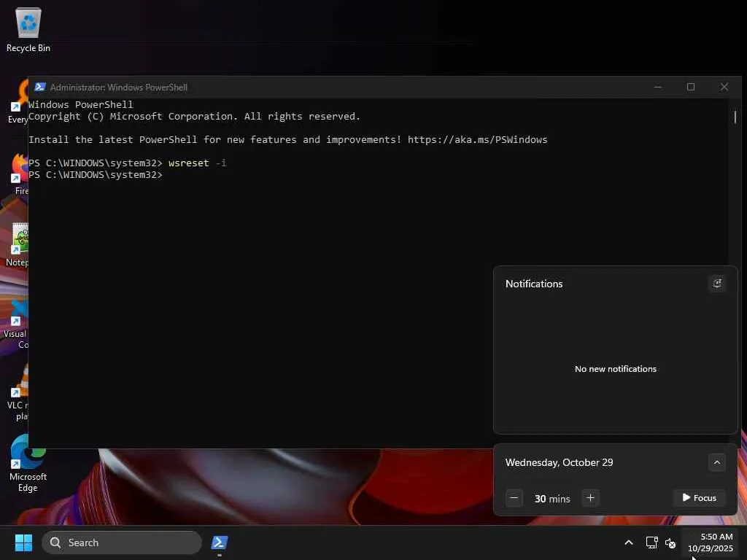The image size is (747, 560).
Task: Click the https://aka.ms/PSWindows URL text
Action: pyautogui.click(x=477, y=139)
